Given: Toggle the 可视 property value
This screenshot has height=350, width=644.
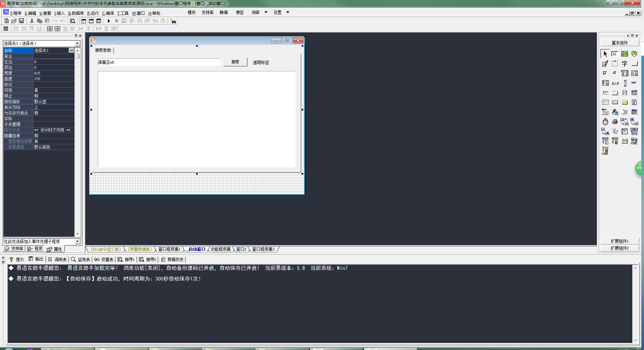Looking at the screenshot, I should [x=53, y=90].
